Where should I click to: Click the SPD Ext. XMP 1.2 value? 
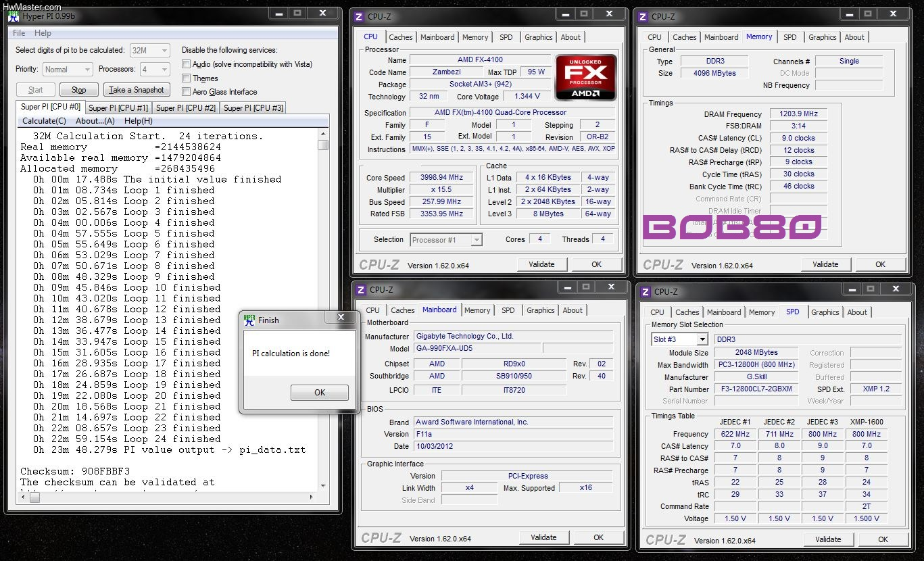point(876,389)
